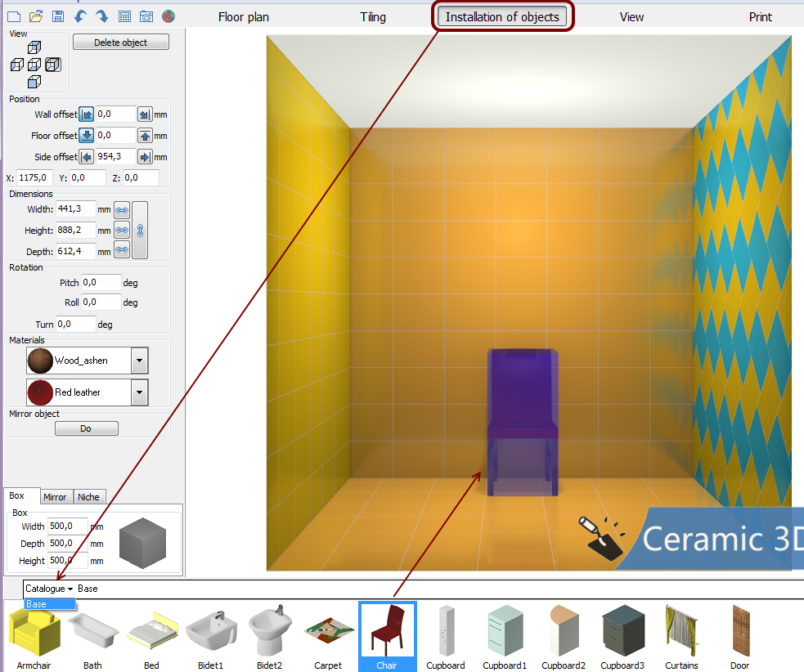Open the Catalogue dropdown menu
The height and width of the screenshot is (672, 804).
(49, 589)
